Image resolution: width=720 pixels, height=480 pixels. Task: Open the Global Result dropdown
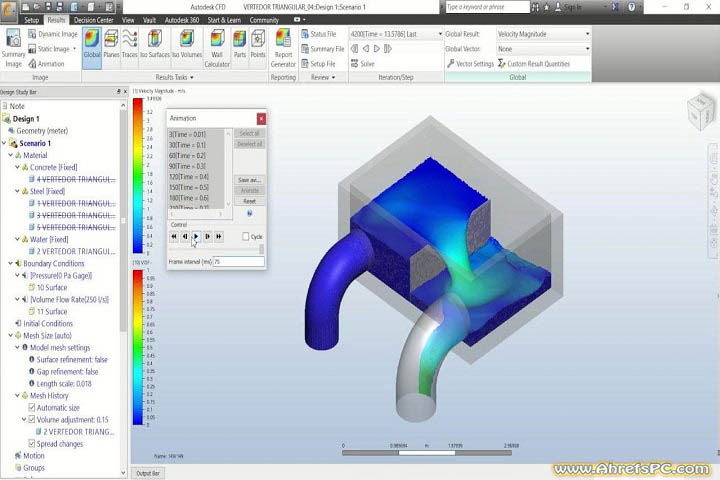[x=544, y=34]
